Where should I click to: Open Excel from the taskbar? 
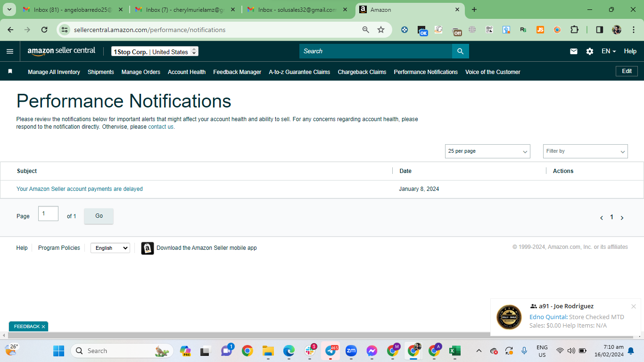click(x=454, y=351)
